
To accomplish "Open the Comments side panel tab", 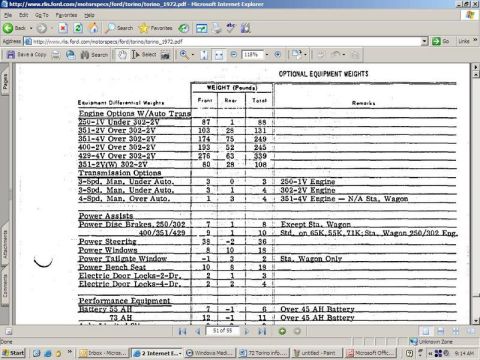I will 5,286.
